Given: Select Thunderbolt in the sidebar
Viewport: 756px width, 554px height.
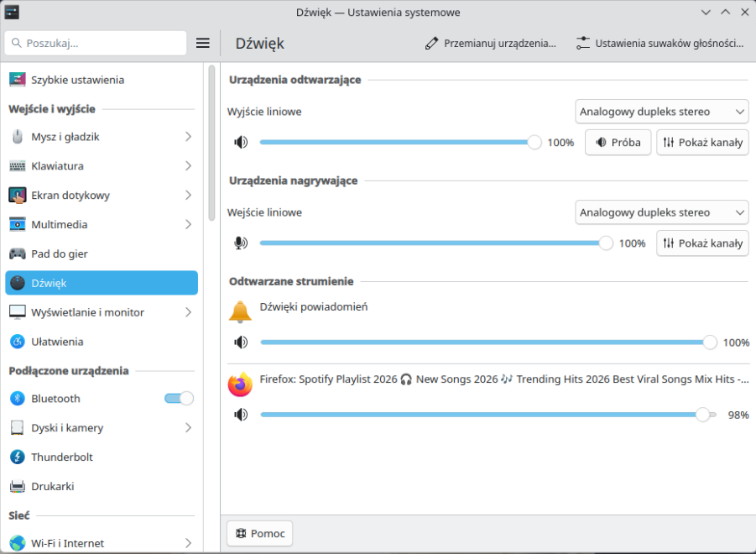Looking at the screenshot, I should 62,457.
